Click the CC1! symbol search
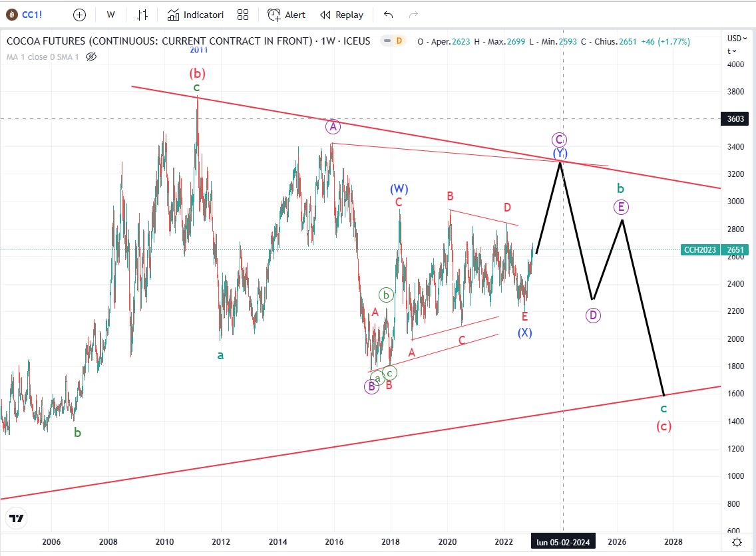This screenshot has height=556, width=756. click(x=25, y=15)
